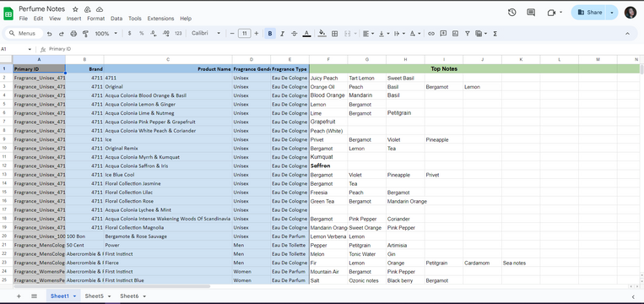Open the All sheets list icon
The width and height of the screenshot is (644, 304).
pyautogui.click(x=34, y=296)
